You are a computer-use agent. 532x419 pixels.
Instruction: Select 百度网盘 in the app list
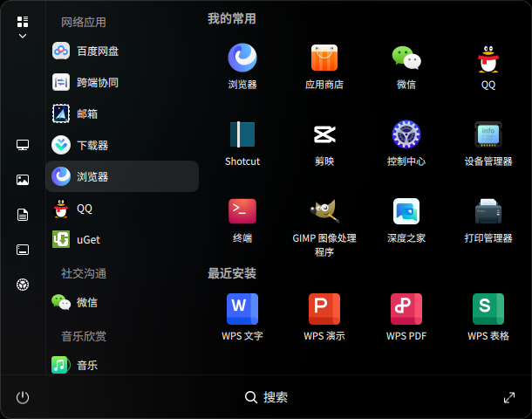tap(122, 51)
